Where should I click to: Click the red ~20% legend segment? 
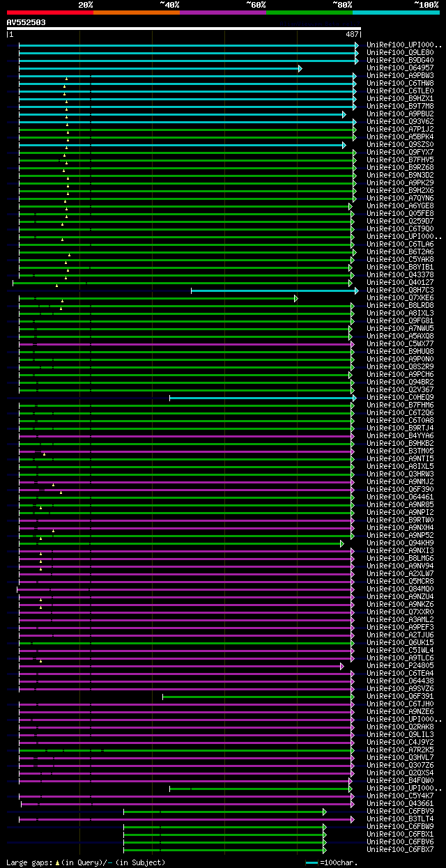(50, 13)
